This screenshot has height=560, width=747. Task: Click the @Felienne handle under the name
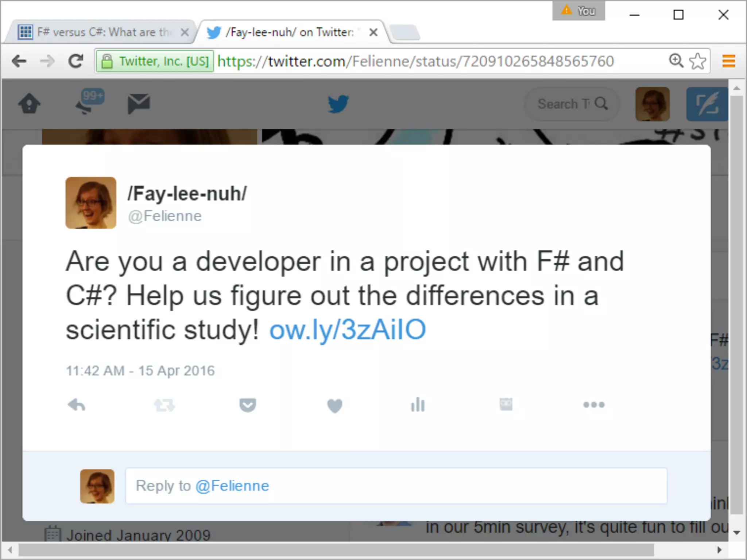pyautogui.click(x=165, y=216)
